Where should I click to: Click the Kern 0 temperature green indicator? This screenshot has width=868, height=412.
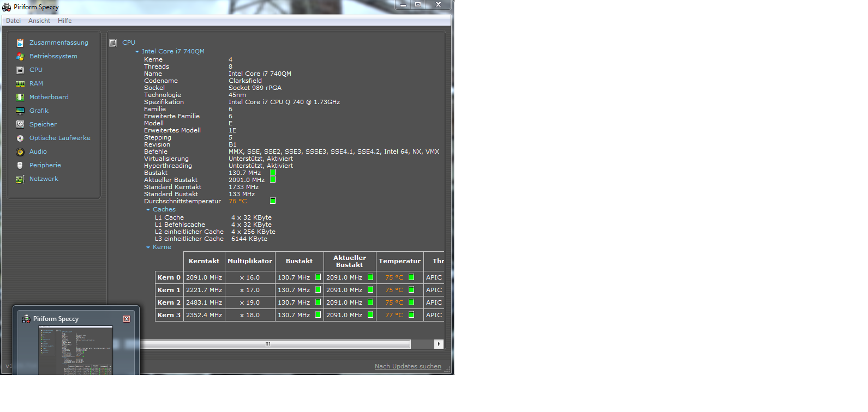click(x=411, y=277)
